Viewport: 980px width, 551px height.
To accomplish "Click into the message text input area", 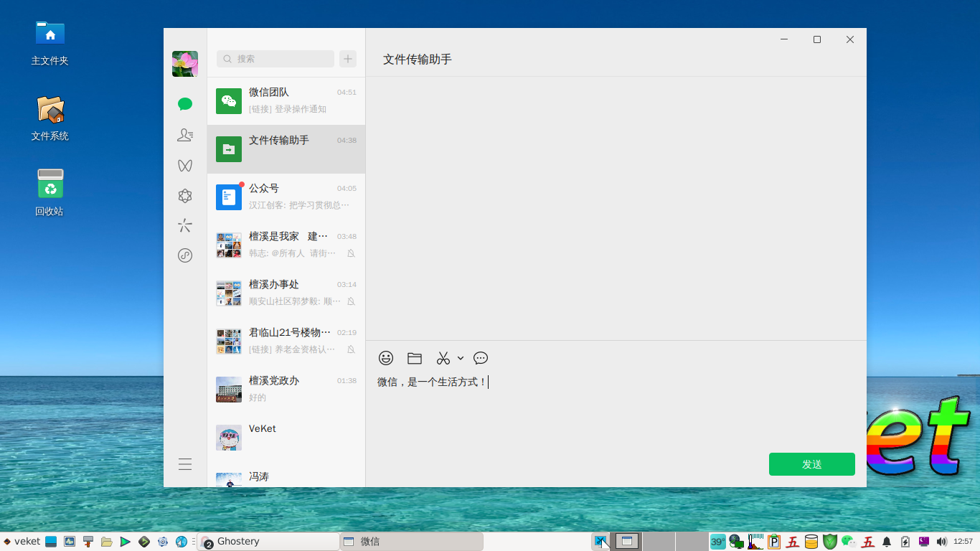I will point(616,409).
